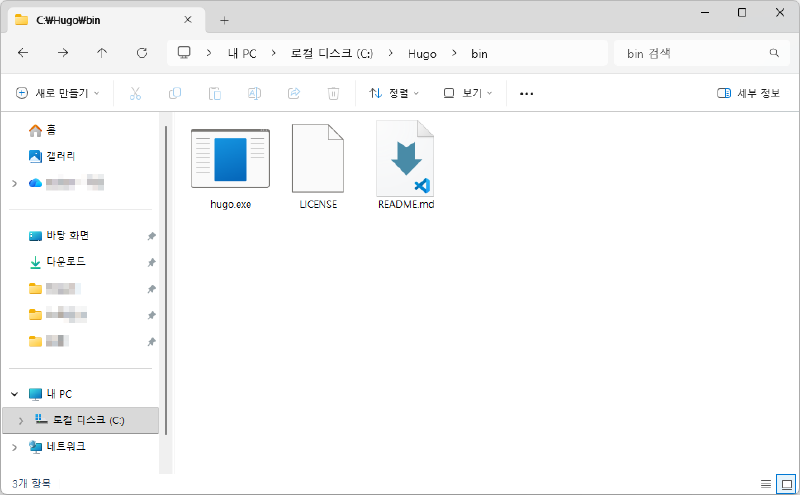
Task: Select the LICENSE file icon
Action: [x=318, y=159]
